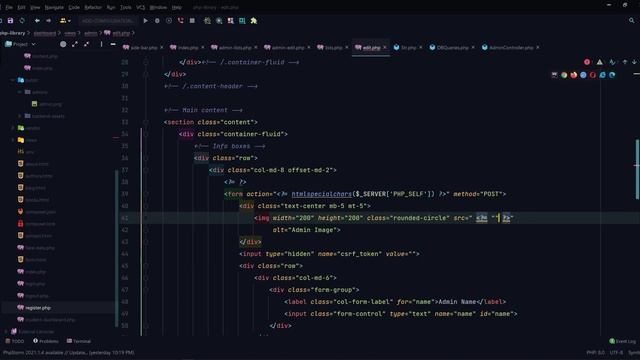Open the Code menu
Screen dimensions: 640x360
(74, 7)
